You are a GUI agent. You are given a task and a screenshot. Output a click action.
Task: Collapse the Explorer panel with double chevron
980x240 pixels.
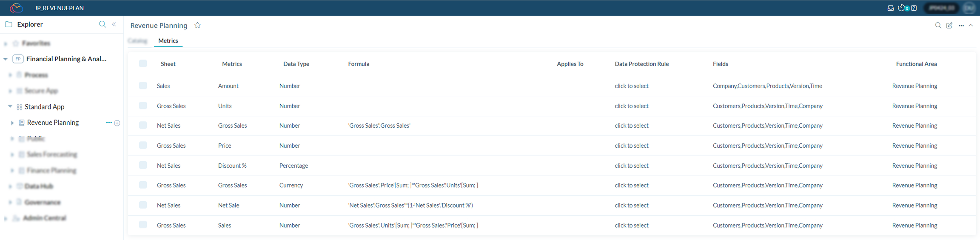(x=114, y=24)
